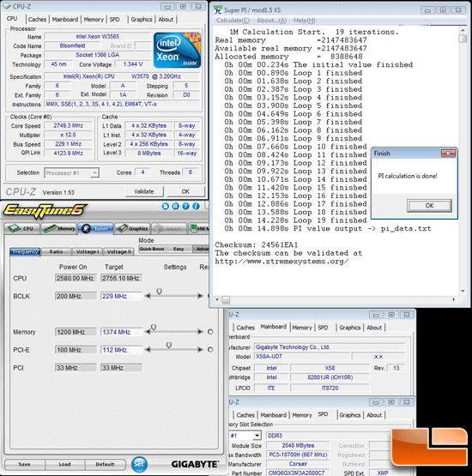Click the Default button in EasyTune6
Screen dimensions: 472x476
coord(105,464)
